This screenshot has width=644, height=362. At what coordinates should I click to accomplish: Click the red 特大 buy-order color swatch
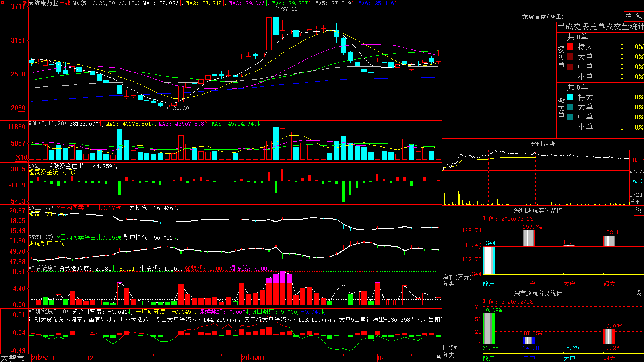pyautogui.click(x=570, y=47)
